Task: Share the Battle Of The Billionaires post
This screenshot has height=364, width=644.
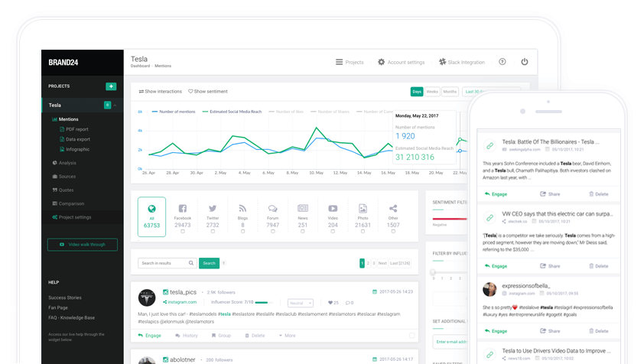Action: click(550, 194)
